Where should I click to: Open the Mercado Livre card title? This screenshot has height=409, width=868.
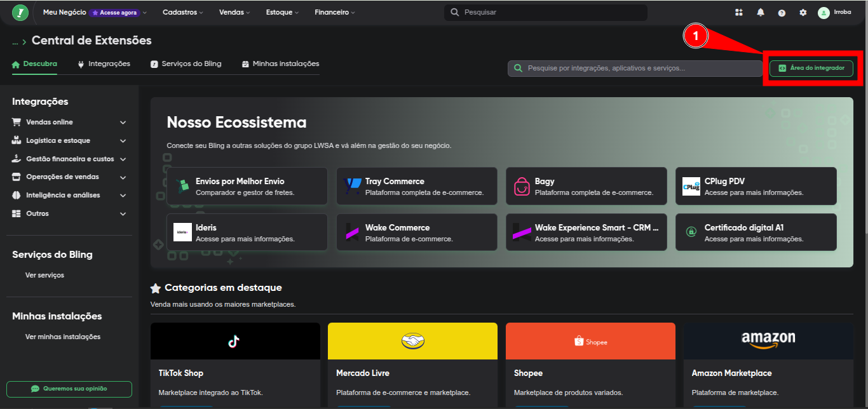click(x=363, y=373)
